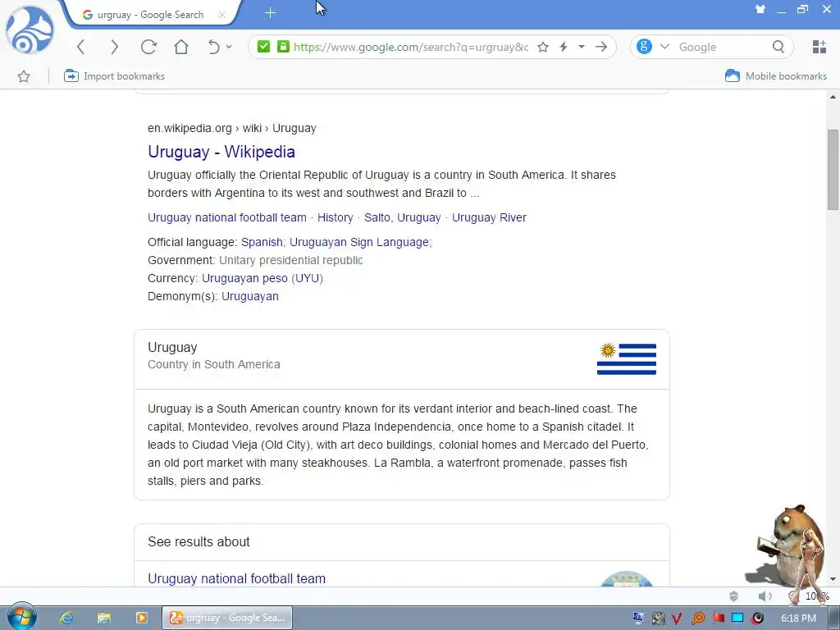Viewport: 840px width, 630px height.
Task: Click the Uruguay flag image
Action: (627, 359)
